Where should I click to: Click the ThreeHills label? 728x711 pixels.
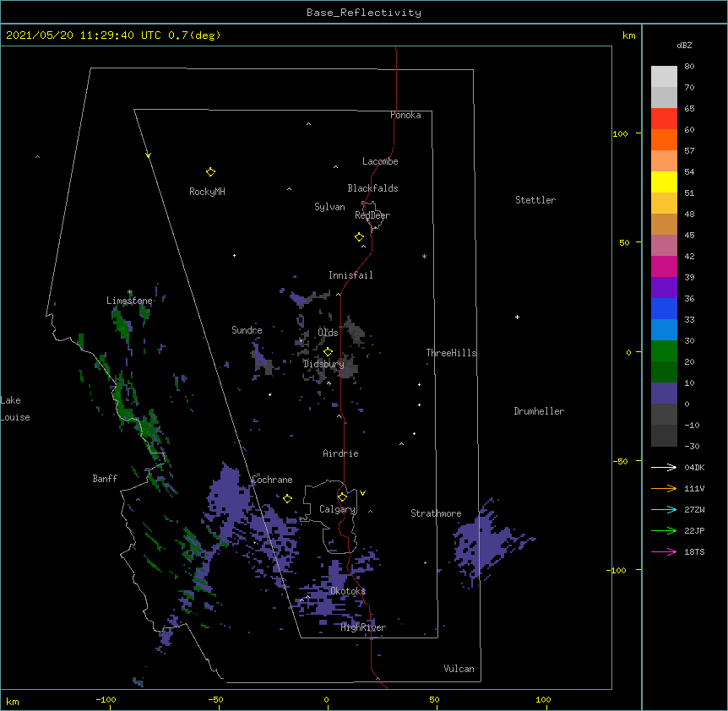coord(451,353)
